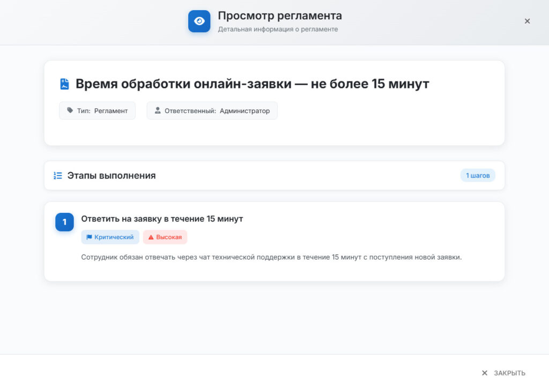The height and width of the screenshot is (392, 549).
Task: Click the blue step number 1 badge
Action: click(x=64, y=222)
